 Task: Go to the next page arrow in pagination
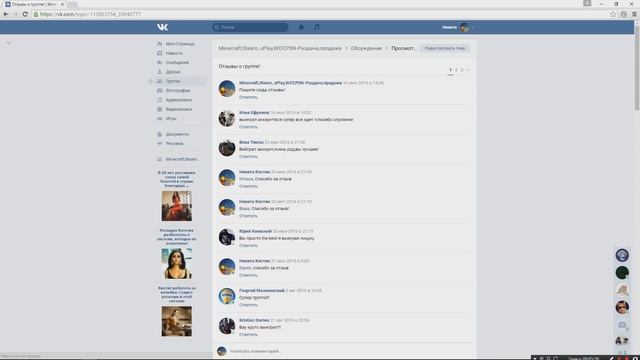tap(468, 70)
